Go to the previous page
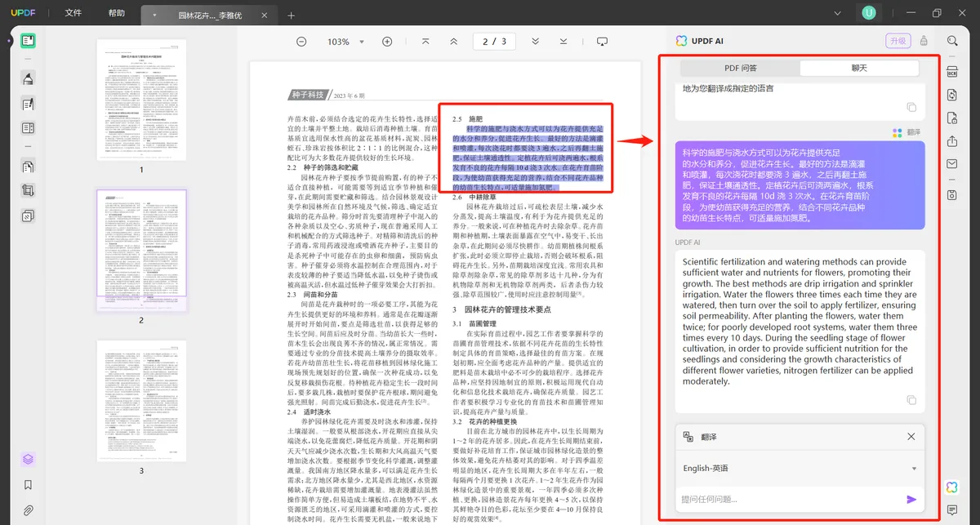The image size is (980, 525). tap(453, 42)
